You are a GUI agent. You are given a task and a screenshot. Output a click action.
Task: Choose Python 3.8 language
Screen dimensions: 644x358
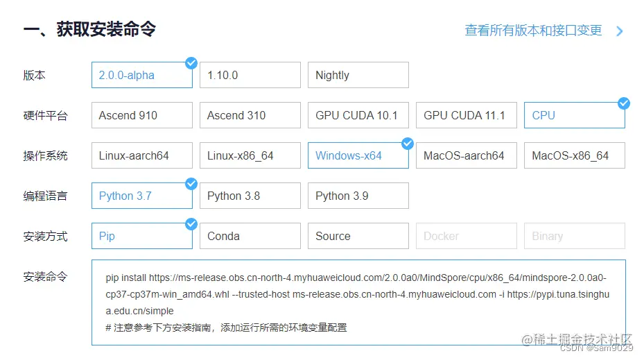(x=250, y=196)
